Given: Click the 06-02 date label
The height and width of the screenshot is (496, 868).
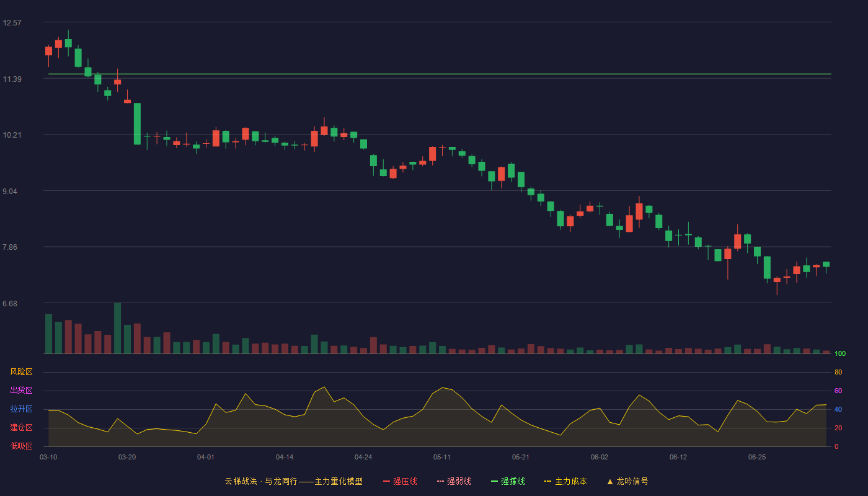Looking at the screenshot, I should (x=600, y=457).
